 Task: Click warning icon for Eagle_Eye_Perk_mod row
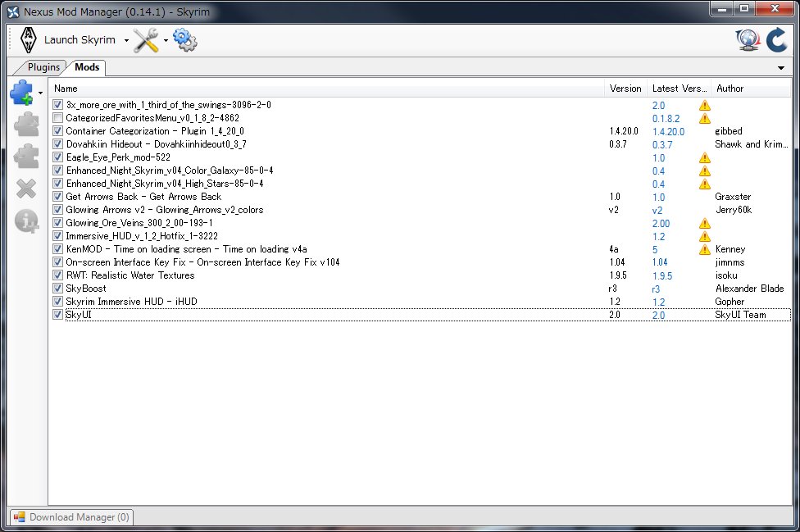pyautogui.click(x=705, y=157)
